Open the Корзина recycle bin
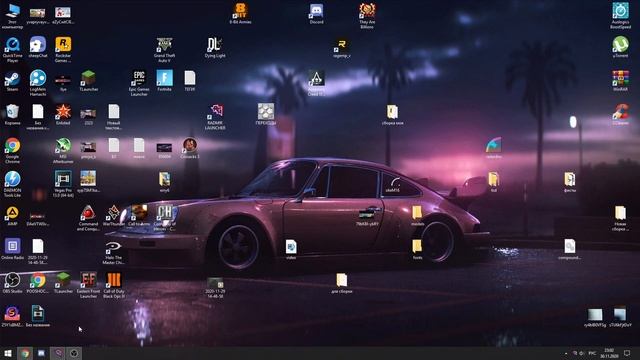Viewport: 640px width, 360px height. click(x=12, y=114)
